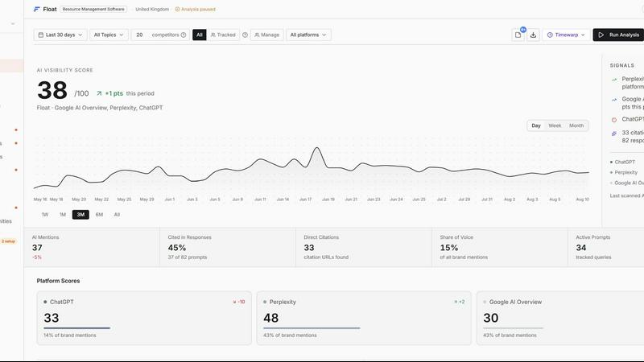The height and width of the screenshot is (362, 644).
Task: Click the AI Mentions stat tile
Action: point(92,248)
